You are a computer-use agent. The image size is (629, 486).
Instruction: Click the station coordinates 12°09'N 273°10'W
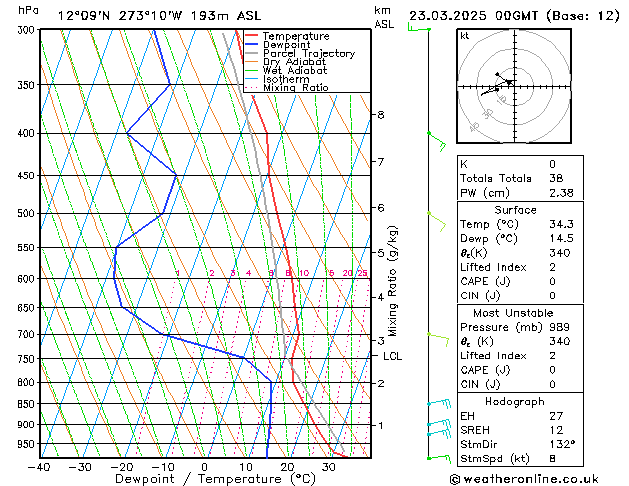pyautogui.click(x=120, y=16)
